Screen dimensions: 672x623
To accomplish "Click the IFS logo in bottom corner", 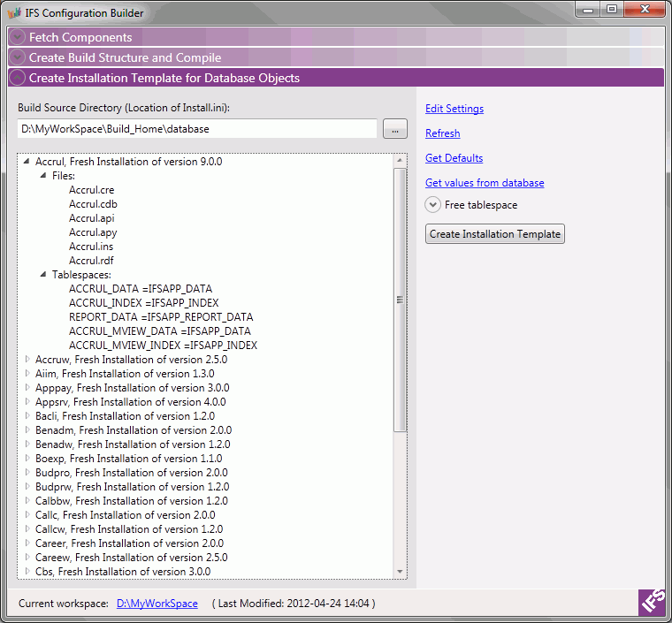I will pyautogui.click(x=652, y=602).
